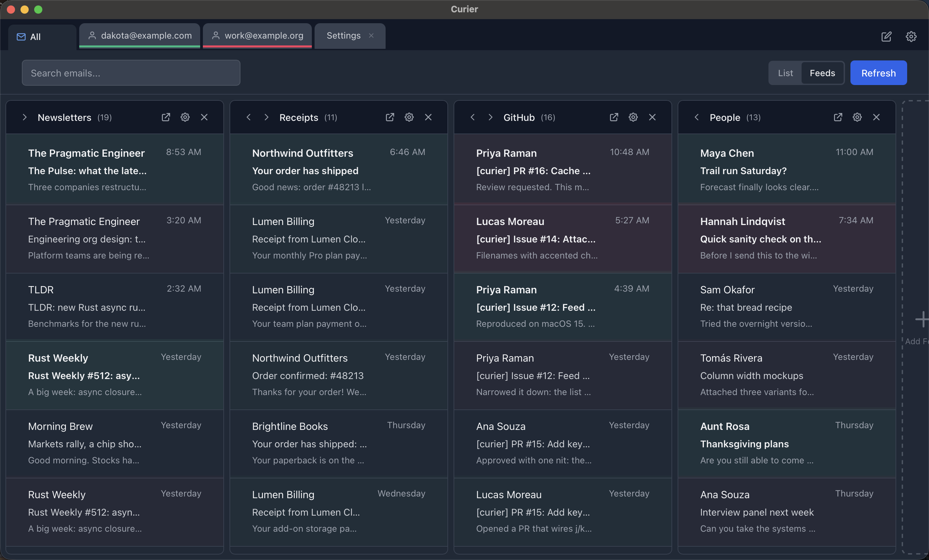This screenshot has width=929, height=560.
Task: Move Receipts feed right with chevron
Action: pos(266,117)
